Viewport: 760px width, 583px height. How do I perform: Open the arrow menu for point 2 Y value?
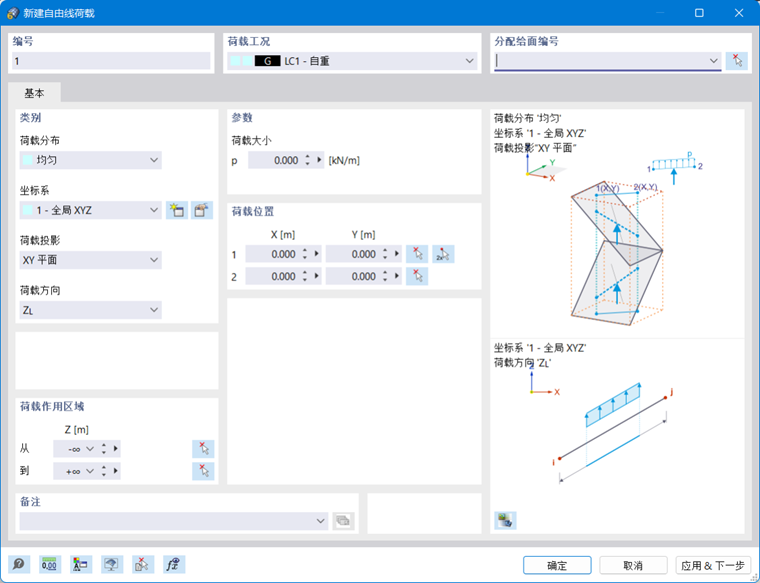coord(396,276)
